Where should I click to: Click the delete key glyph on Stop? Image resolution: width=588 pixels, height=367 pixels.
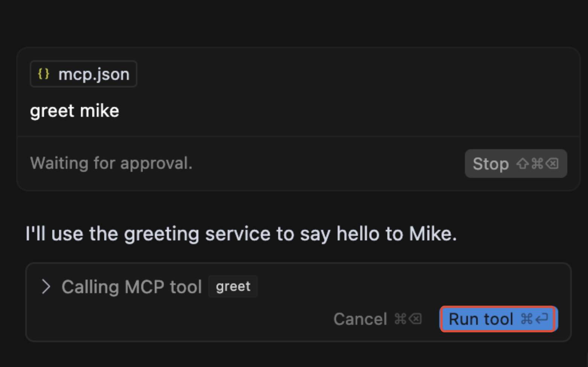[x=552, y=164]
